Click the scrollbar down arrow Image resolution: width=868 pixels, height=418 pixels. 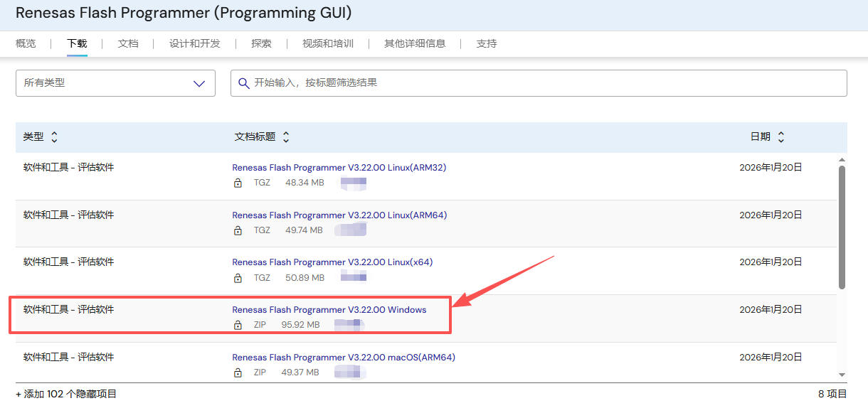point(842,375)
